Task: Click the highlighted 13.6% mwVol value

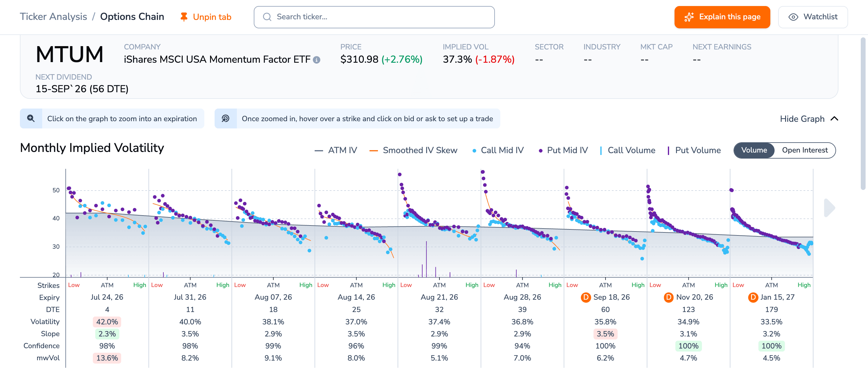Action: tap(107, 358)
